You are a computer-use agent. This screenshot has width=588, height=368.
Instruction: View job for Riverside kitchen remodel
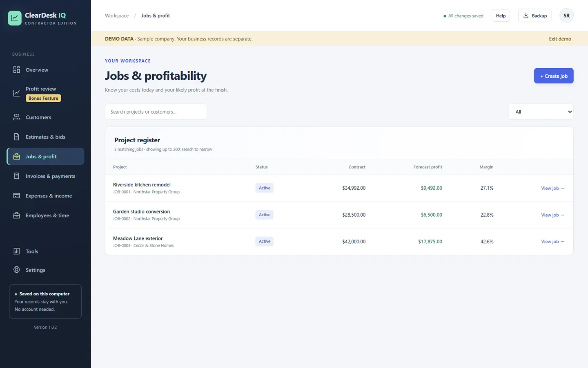(552, 188)
